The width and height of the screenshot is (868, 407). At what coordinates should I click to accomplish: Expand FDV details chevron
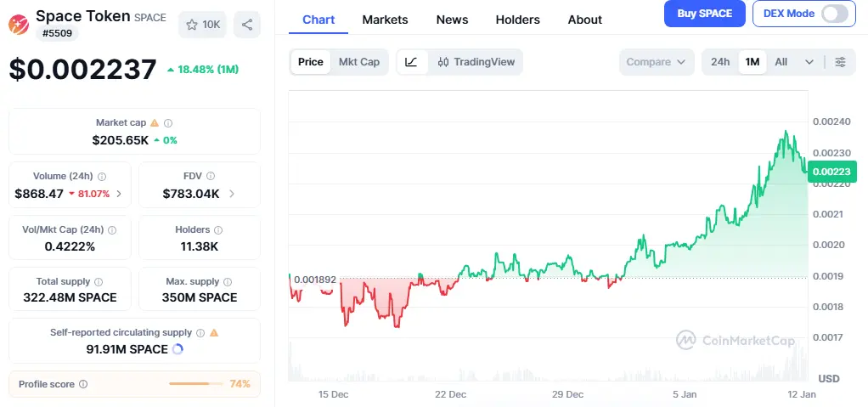pyautogui.click(x=231, y=194)
